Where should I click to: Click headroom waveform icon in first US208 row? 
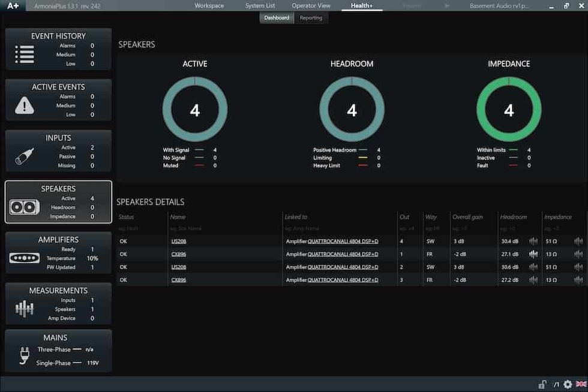(x=533, y=242)
